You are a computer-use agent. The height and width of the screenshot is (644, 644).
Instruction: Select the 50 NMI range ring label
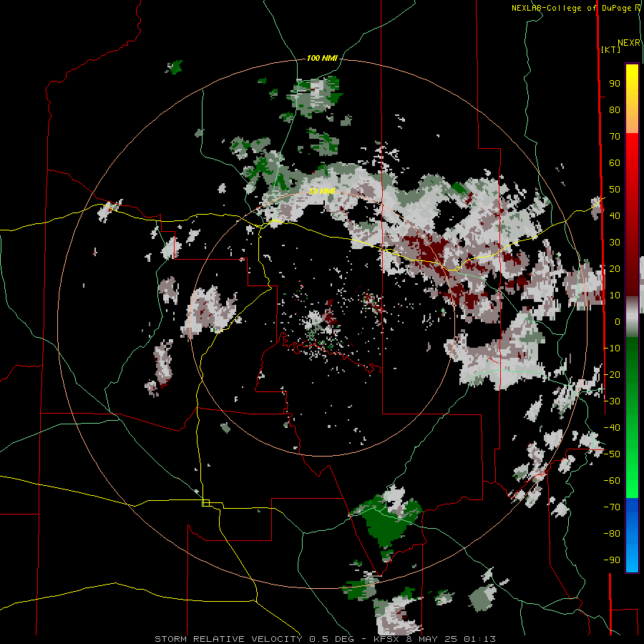(323, 191)
